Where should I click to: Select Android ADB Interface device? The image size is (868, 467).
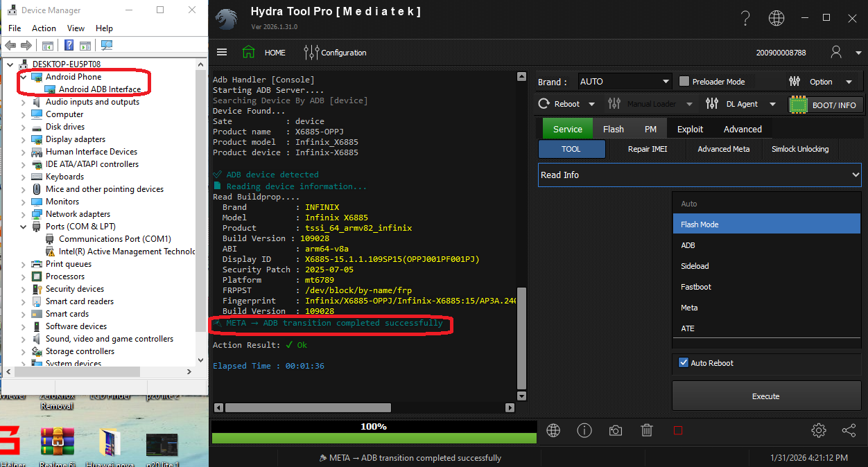click(100, 89)
